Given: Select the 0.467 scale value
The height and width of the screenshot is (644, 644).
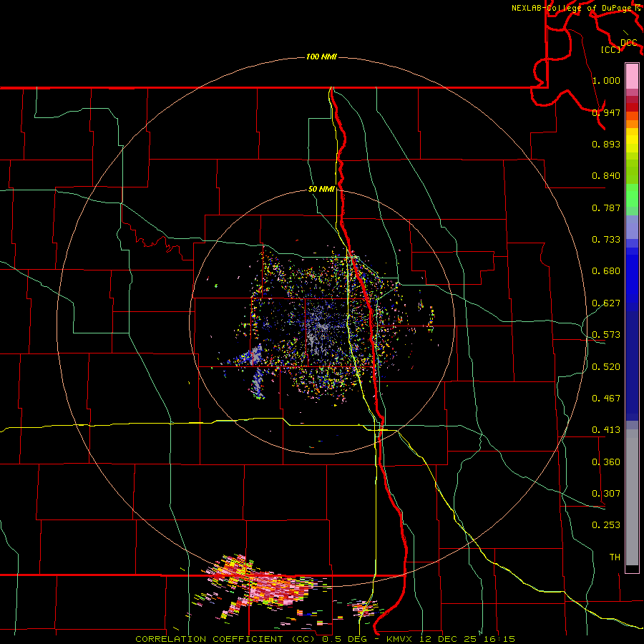Looking at the screenshot, I should click(606, 399).
